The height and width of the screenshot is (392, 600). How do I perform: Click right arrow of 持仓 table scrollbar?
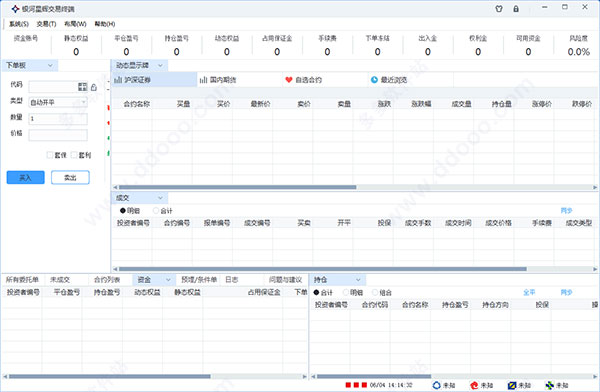tap(596, 377)
